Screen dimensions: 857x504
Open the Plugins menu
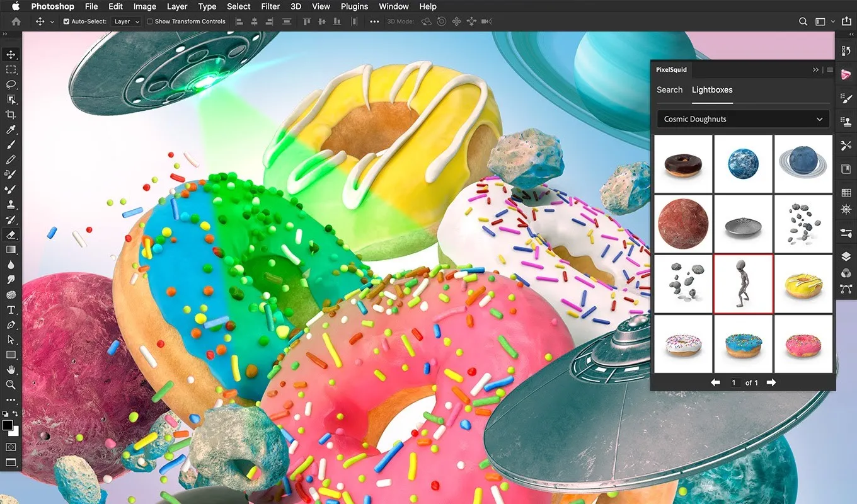pyautogui.click(x=354, y=6)
